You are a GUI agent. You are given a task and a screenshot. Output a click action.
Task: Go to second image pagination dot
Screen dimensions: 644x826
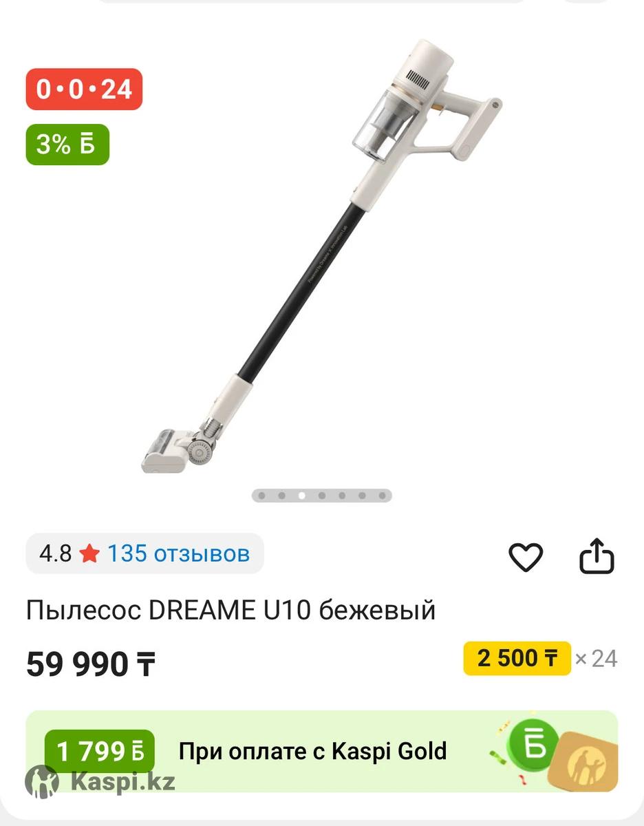click(282, 495)
